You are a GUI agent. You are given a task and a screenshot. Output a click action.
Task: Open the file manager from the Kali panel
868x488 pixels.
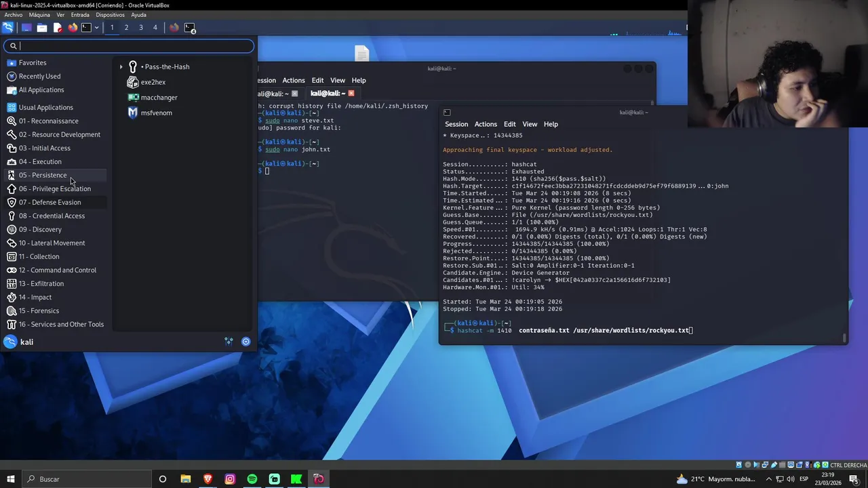tap(41, 28)
